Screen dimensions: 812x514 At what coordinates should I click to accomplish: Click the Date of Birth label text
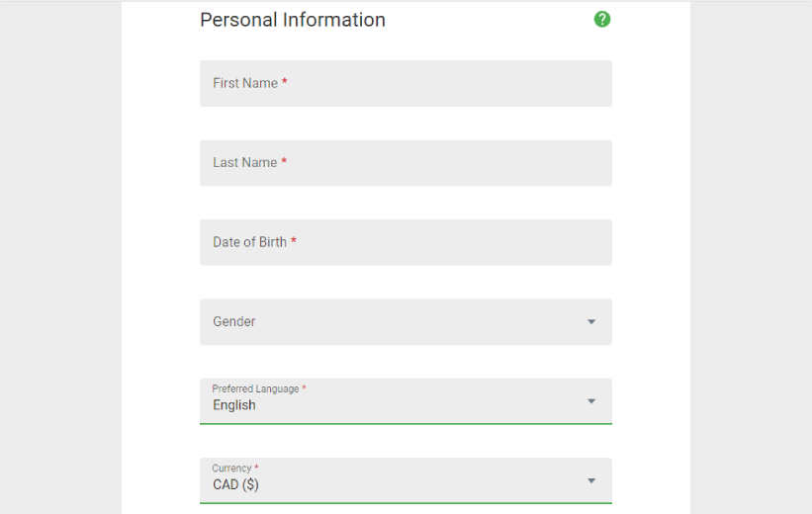(249, 242)
